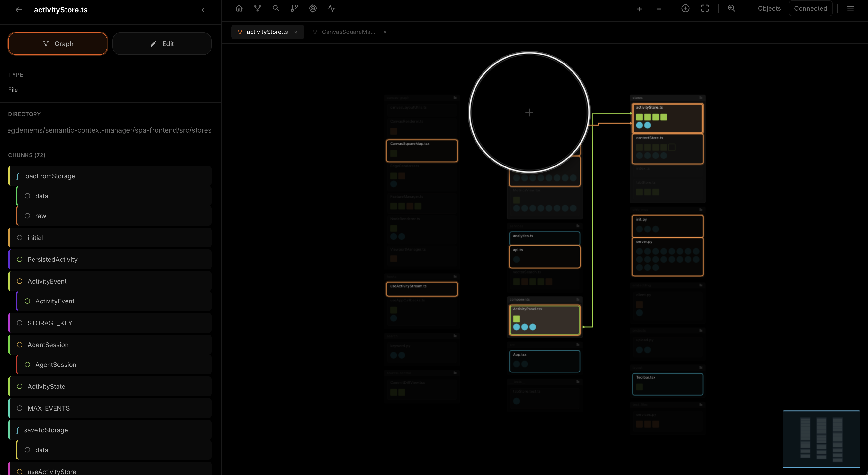Go back using the left arrow
868x475 pixels.
[x=18, y=10]
